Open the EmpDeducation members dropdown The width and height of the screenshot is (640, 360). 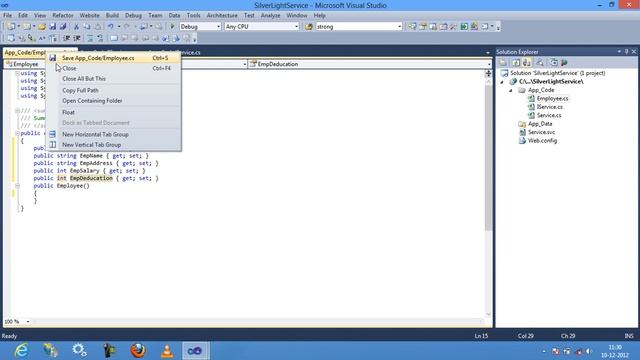point(489,64)
